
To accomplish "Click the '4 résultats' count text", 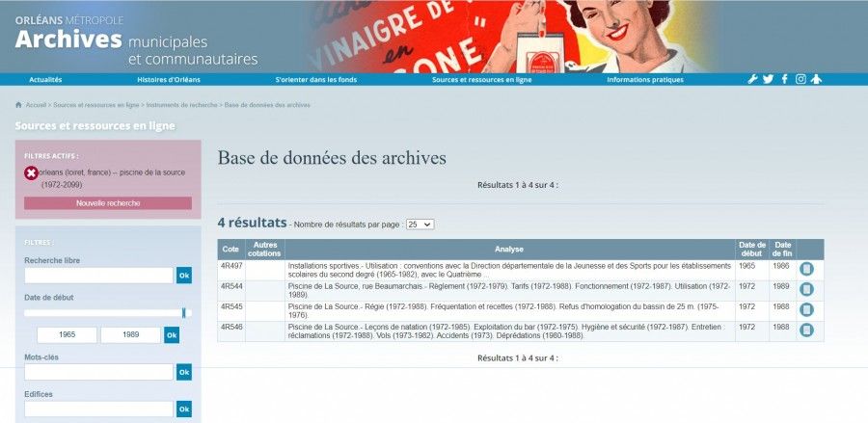I will (x=252, y=223).
